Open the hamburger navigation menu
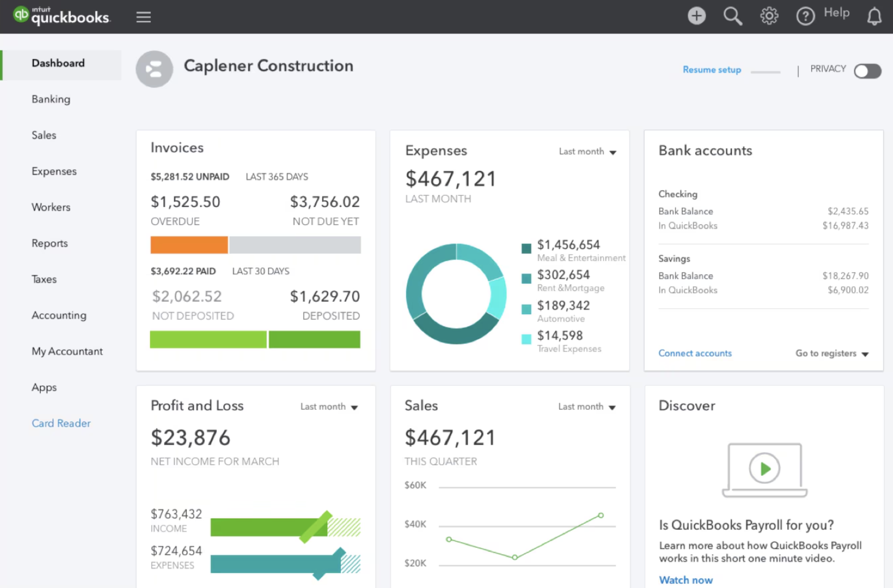The height and width of the screenshot is (588, 893). coord(143,17)
